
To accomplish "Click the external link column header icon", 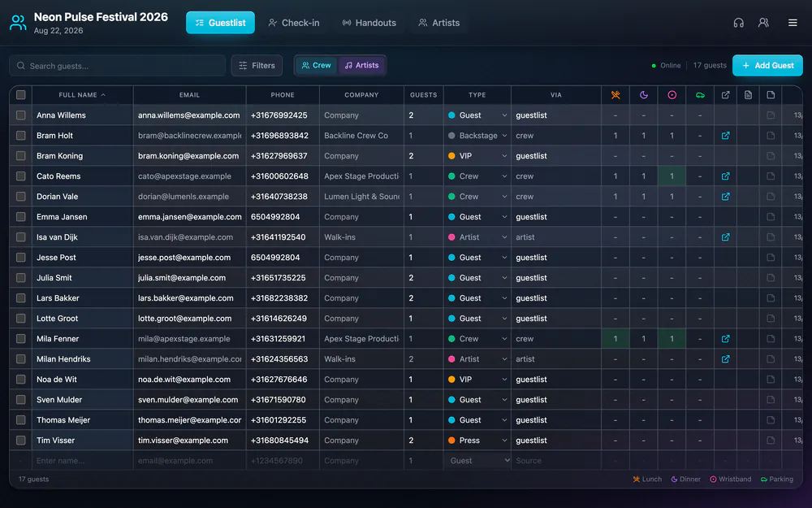I will pyautogui.click(x=725, y=95).
